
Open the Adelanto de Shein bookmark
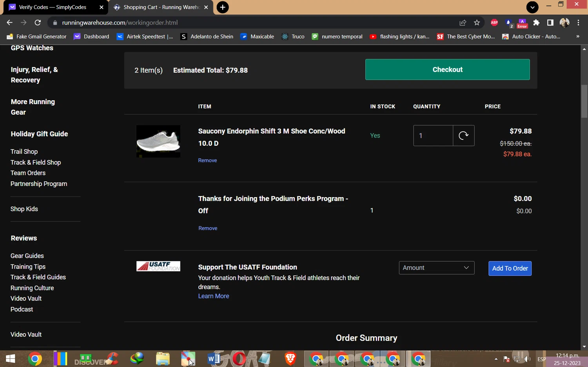click(207, 36)
